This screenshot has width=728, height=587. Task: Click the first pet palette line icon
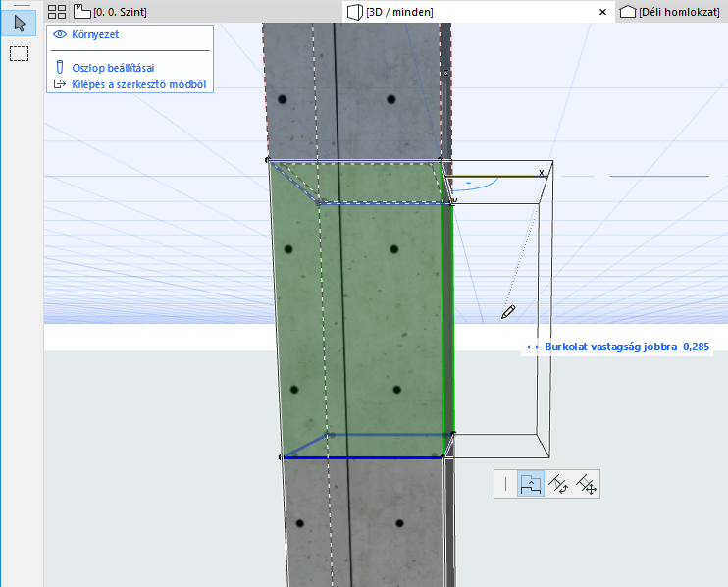(506, 483)
